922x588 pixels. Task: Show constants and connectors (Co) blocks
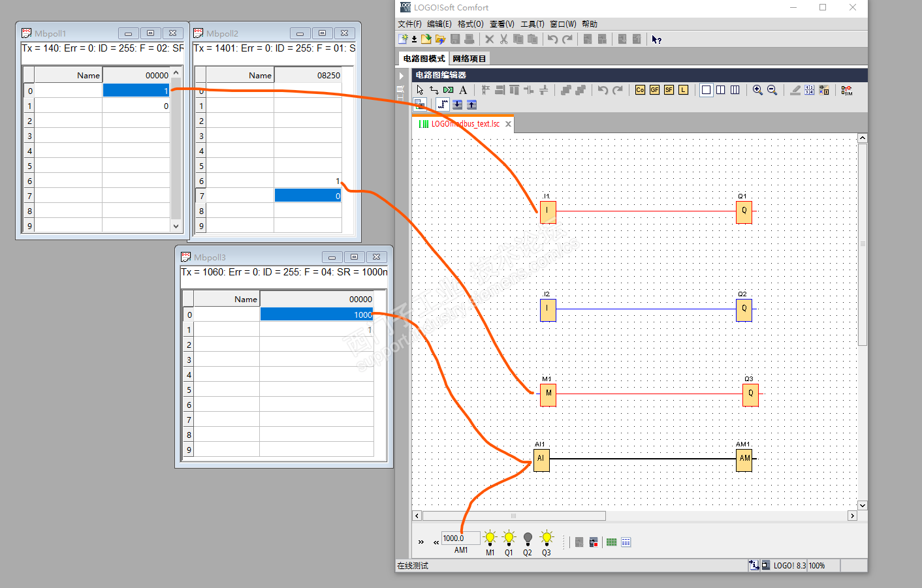coord(640,90)
